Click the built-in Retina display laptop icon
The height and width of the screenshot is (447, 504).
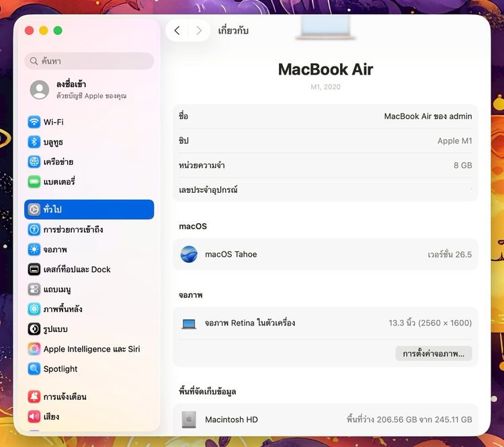click(189, 323)
